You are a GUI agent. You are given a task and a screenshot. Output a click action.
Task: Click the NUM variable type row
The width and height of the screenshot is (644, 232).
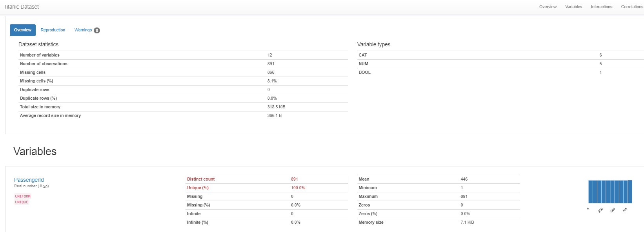(x=500, y=64)
